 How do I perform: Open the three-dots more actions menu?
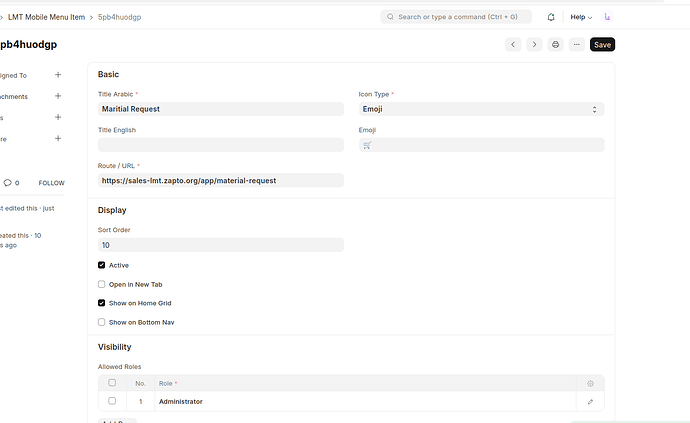(x=577, y=44)
